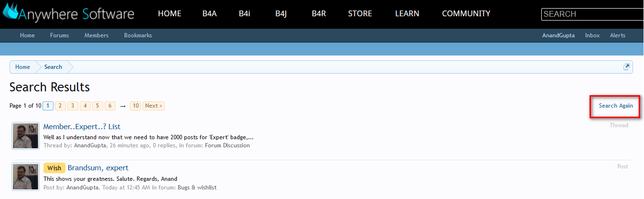This screenshot has width=644, height=199.
Task: Go to results page 5
Action: tap(97, 106)
